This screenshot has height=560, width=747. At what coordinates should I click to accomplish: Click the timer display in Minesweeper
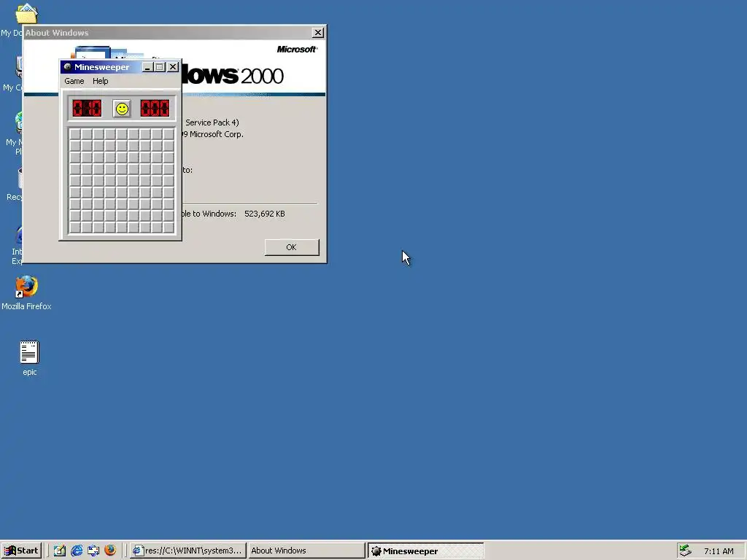click(x=155, y=109)
